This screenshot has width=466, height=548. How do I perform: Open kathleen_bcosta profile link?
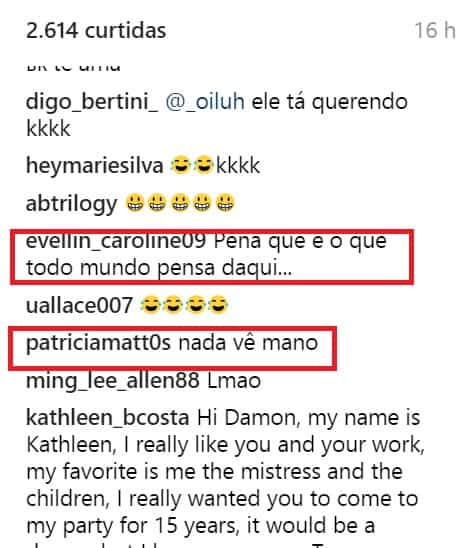tap(108, 418)
